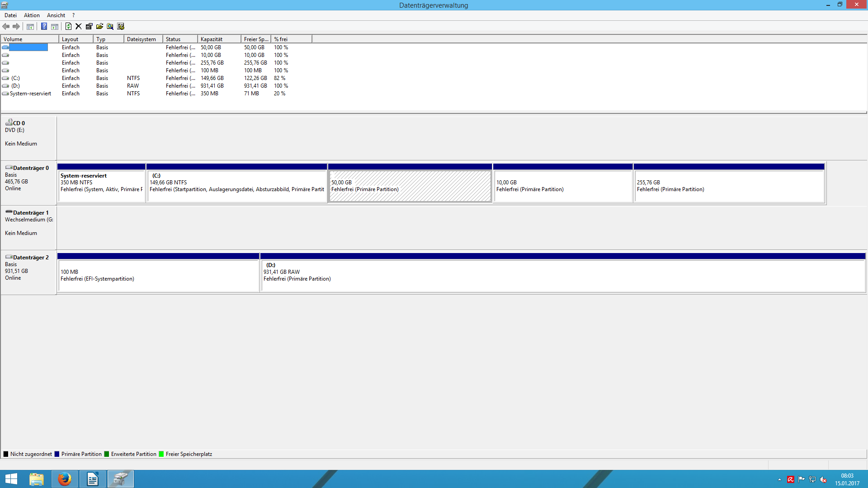Open the document writer taskbar icon
Viewport: 868px width, 488px height.
[93, 479]
